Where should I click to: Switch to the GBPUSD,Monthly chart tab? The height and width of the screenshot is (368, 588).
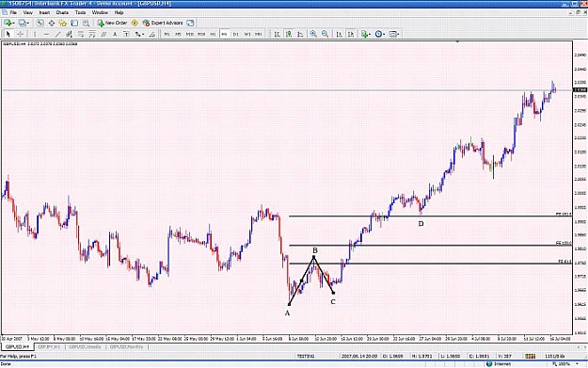126,347
